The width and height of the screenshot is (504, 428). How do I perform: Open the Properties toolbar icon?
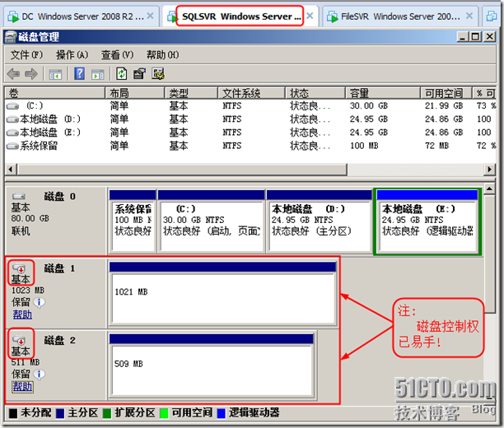click(139, 73)
